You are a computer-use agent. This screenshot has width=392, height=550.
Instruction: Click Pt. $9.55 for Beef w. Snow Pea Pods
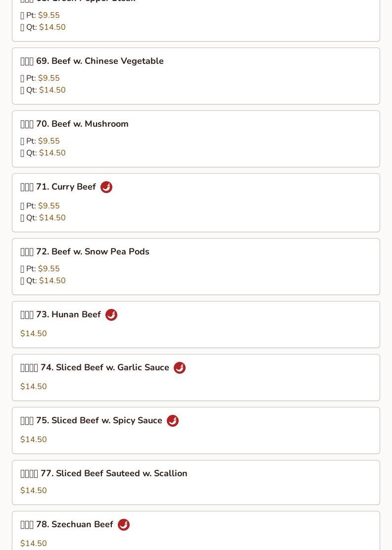coord(49,269)
